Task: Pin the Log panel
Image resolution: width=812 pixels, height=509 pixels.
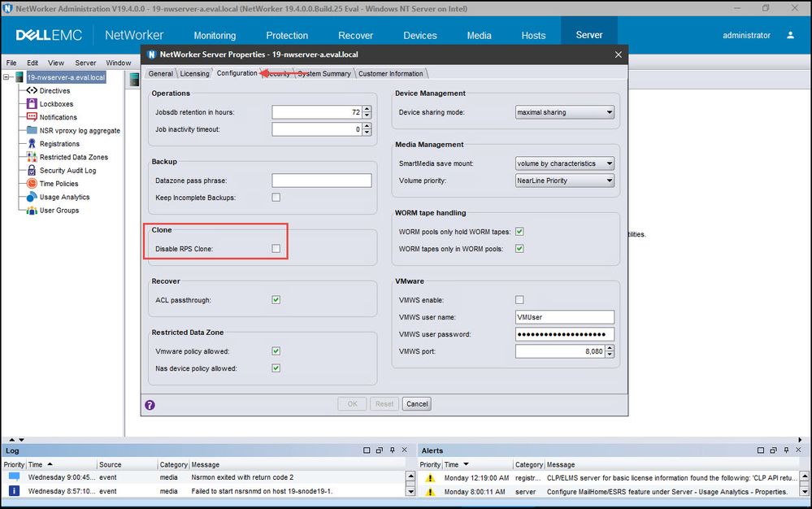Action: coord(392,450)
